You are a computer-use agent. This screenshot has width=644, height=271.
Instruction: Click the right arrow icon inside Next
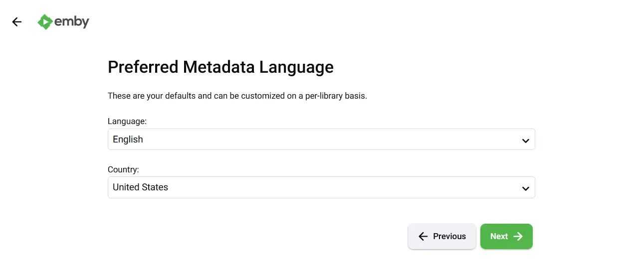518,237
